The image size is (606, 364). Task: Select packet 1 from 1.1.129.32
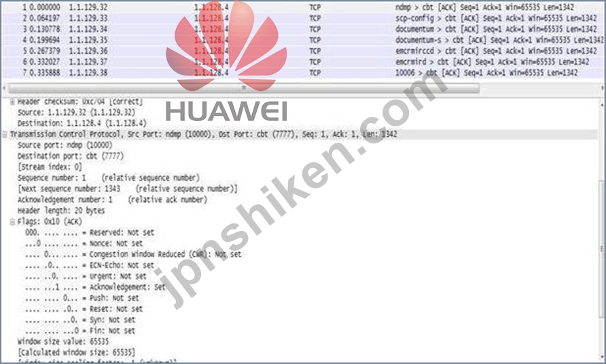point(303,7)
